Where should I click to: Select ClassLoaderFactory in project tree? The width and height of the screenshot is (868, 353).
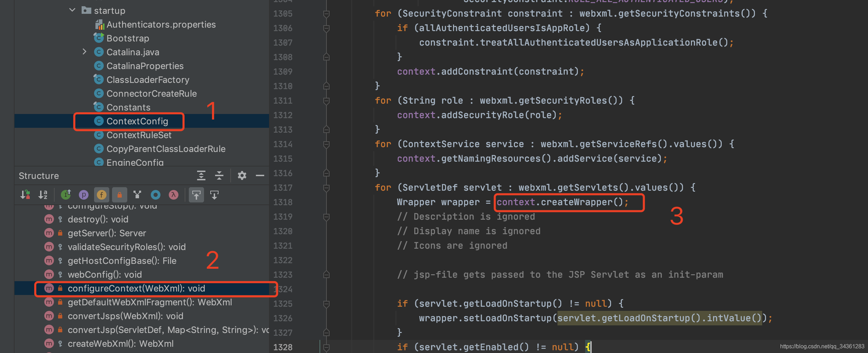tap(148, 79)
